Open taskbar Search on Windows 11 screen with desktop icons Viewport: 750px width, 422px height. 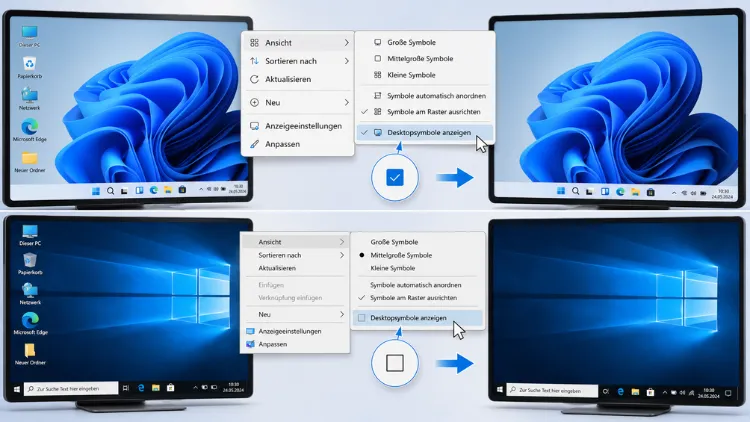click(x=110, y=191)
